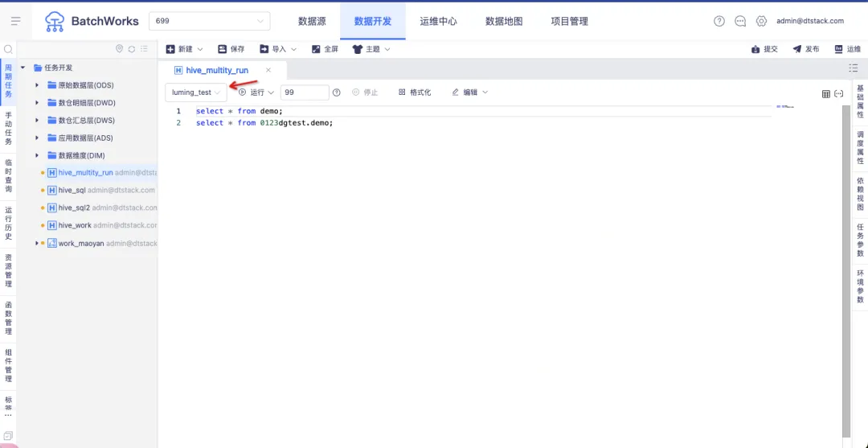The height and width of the screenshot is (448, 868).
Task: Click the locate pin icon in tree panel
Action: click(x=119, y=49)
